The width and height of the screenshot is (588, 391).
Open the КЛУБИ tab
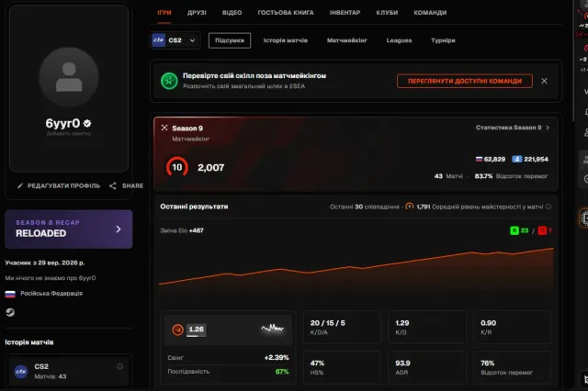(x=387, y=12)
